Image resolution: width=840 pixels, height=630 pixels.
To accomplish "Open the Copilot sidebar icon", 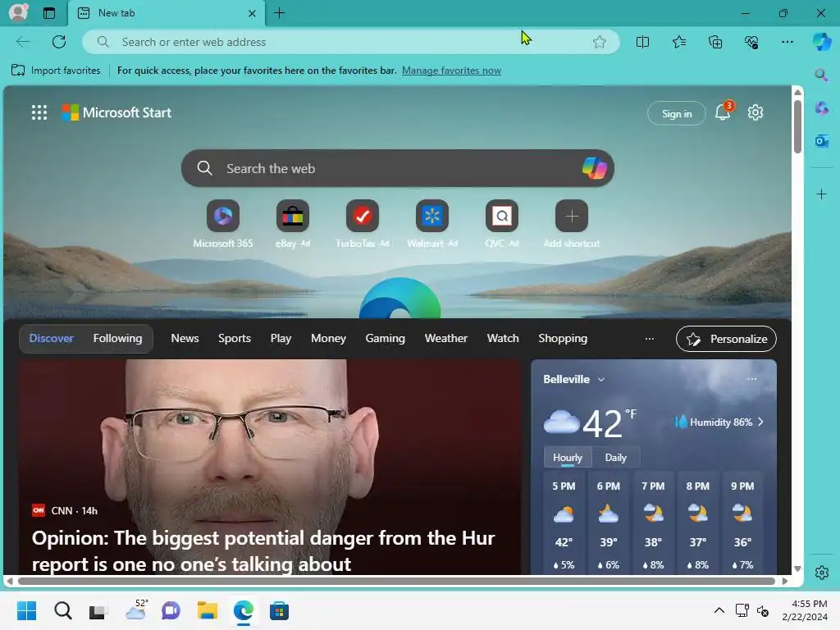I will point(821,41).
